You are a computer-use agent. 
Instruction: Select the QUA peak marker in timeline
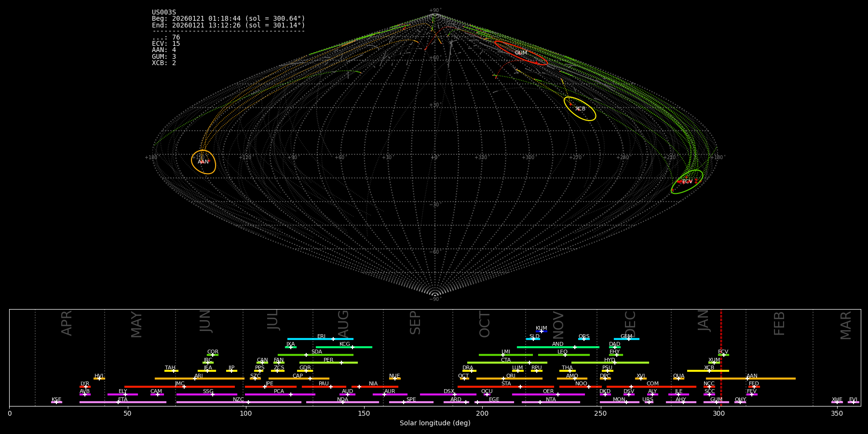[678, 379]
